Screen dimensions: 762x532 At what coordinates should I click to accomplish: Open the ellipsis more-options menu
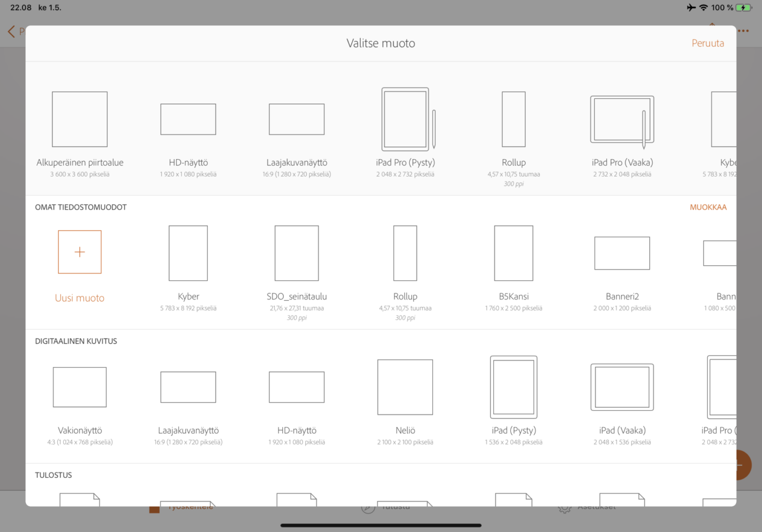[744, 31]
